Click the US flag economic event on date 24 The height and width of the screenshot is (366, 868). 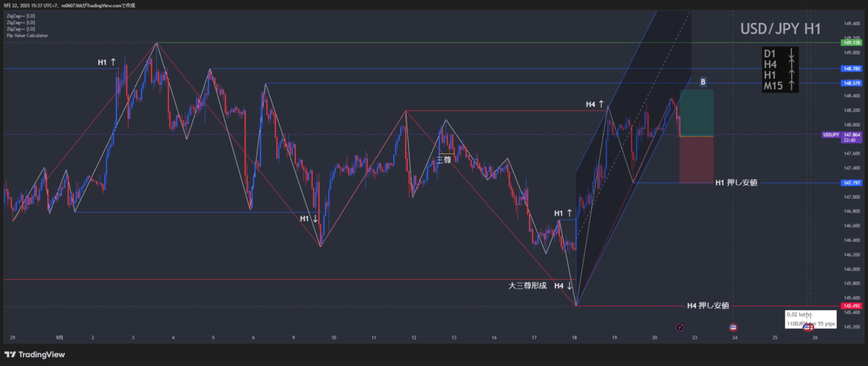[733, 328]
